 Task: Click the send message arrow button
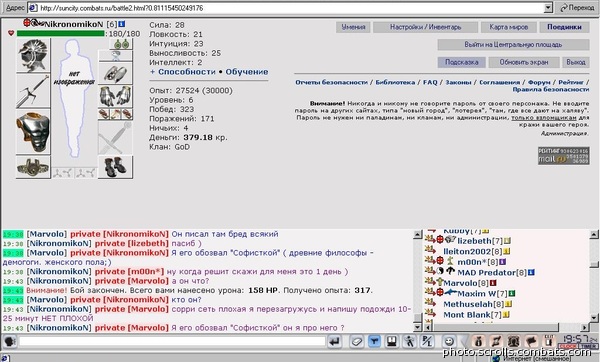[x=334, y=341]
